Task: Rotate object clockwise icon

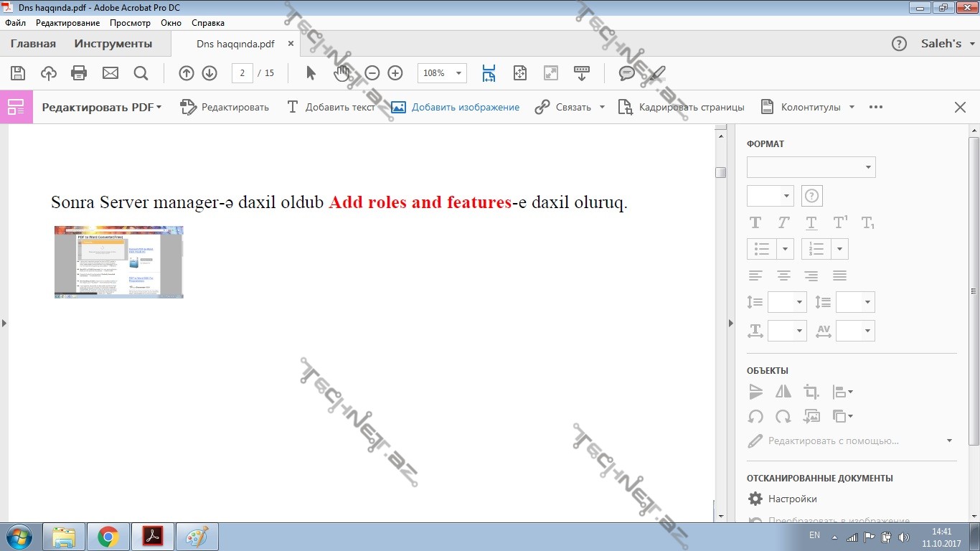Action: [x=783, y=416]
